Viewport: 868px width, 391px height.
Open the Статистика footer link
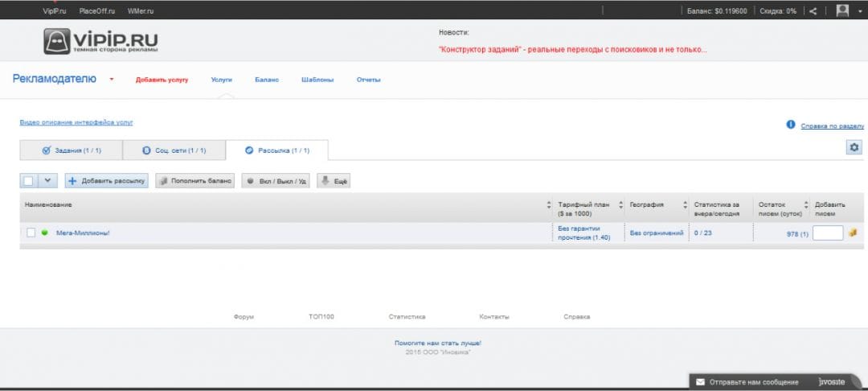(407, 317)
